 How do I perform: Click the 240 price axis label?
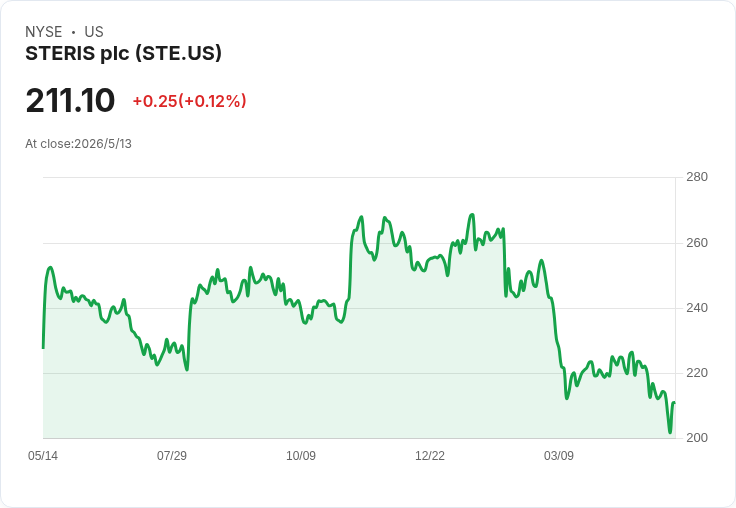click(x=697, y=308)
